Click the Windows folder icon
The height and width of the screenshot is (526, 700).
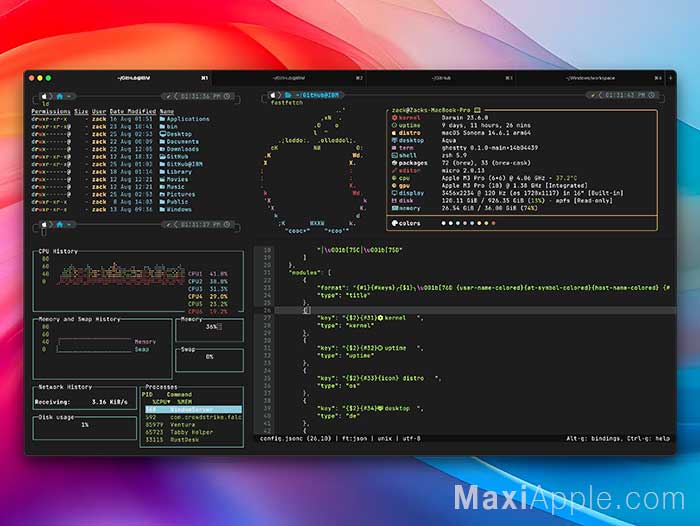coord(162,209)
